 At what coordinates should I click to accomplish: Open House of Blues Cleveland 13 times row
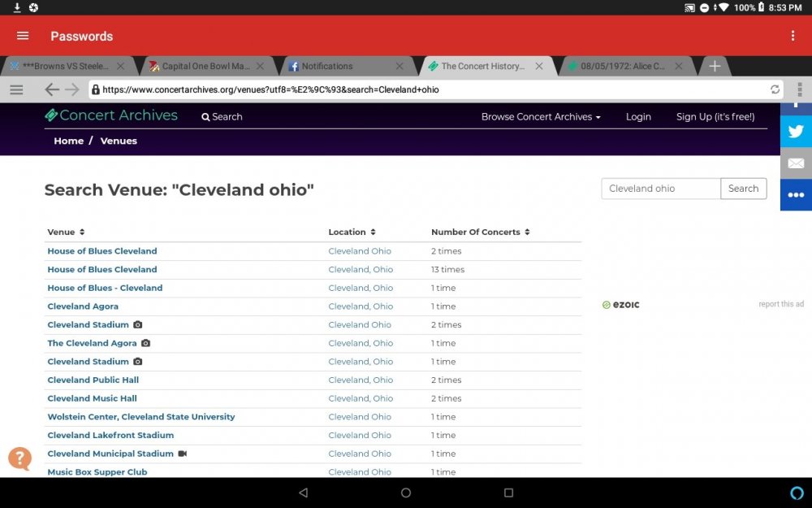click(x=102, y=270)
